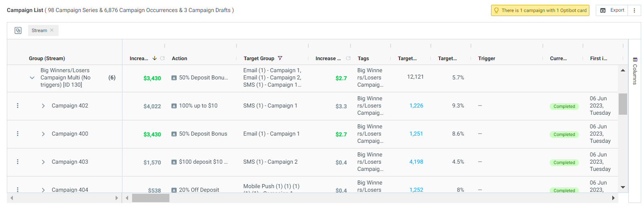Click the refresh icon in first Increase column

[162, 58]
